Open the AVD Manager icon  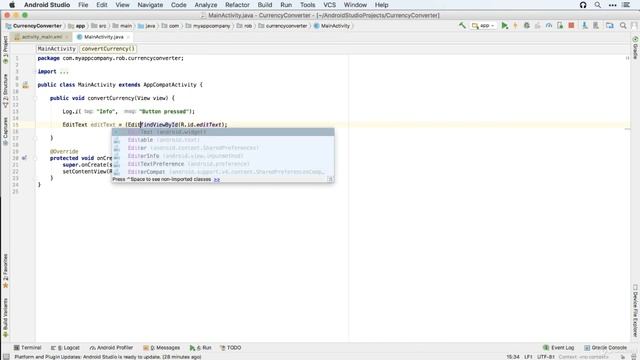pyautogui.click(x=584, y=26)
